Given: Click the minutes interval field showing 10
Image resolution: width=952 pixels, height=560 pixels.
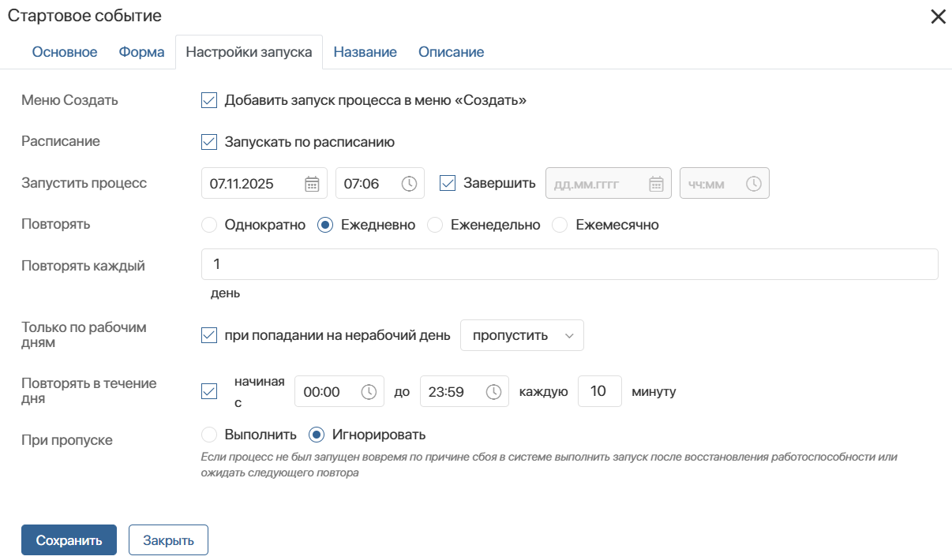Looking at the screenshot, I should [599, 390].
